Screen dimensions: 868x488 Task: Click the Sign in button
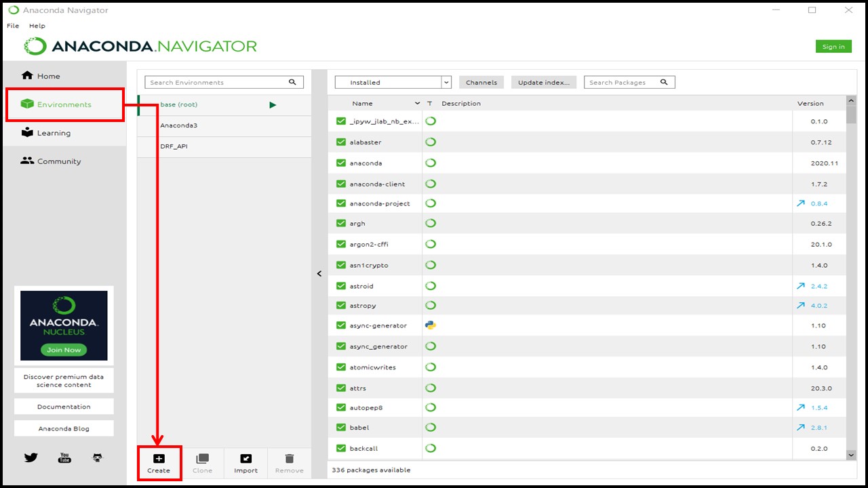point(833,47)
